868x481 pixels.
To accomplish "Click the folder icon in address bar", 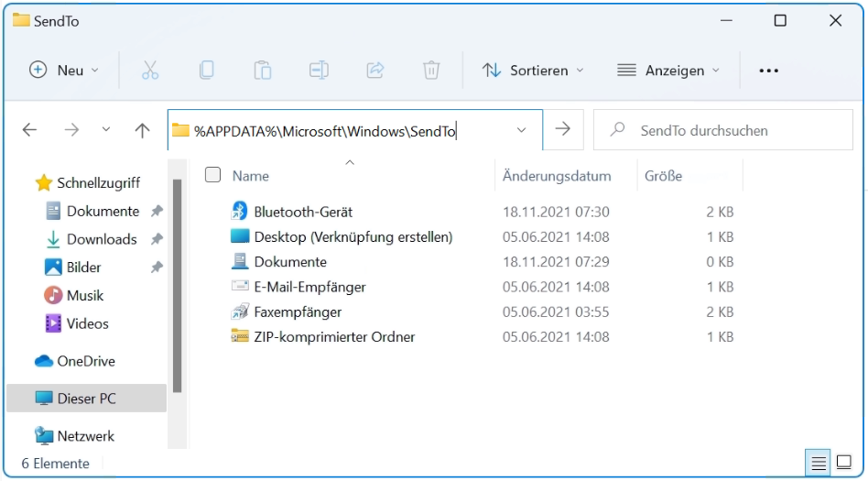I will (180, 131).
